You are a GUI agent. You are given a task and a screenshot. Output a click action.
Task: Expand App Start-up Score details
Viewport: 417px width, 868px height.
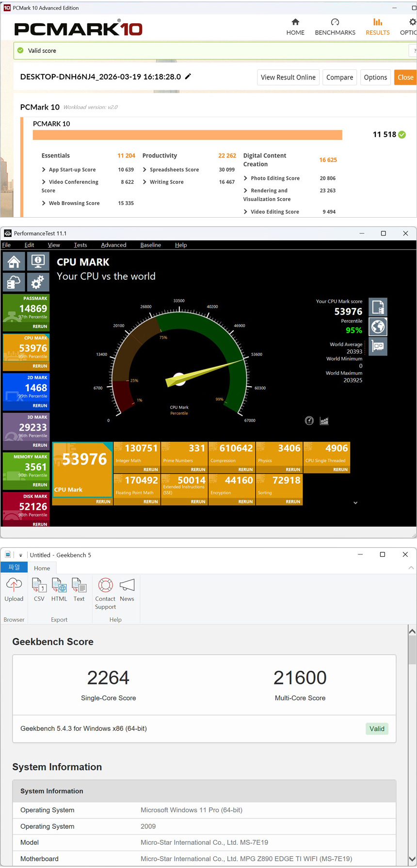click(44, 170)
